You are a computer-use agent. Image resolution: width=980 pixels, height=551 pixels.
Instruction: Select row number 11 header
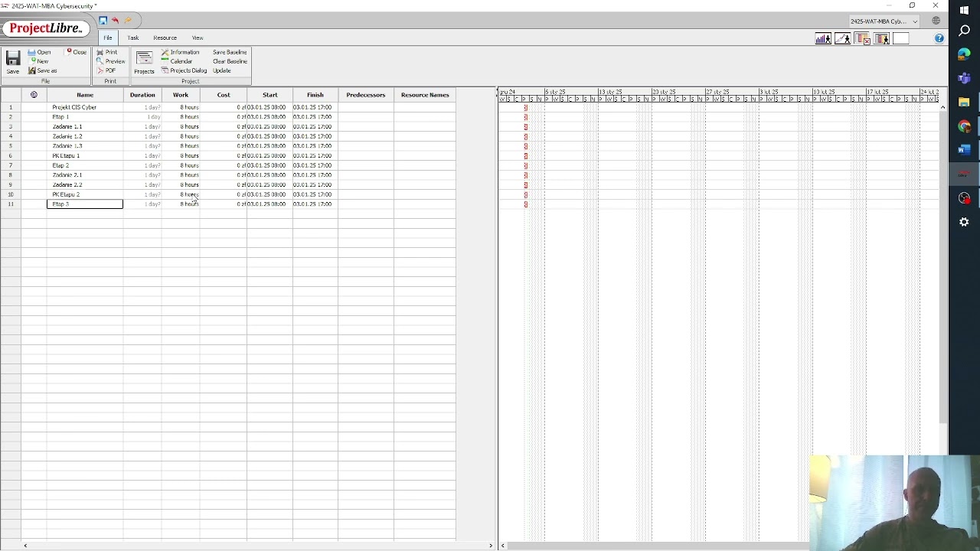tap(11, 204)
